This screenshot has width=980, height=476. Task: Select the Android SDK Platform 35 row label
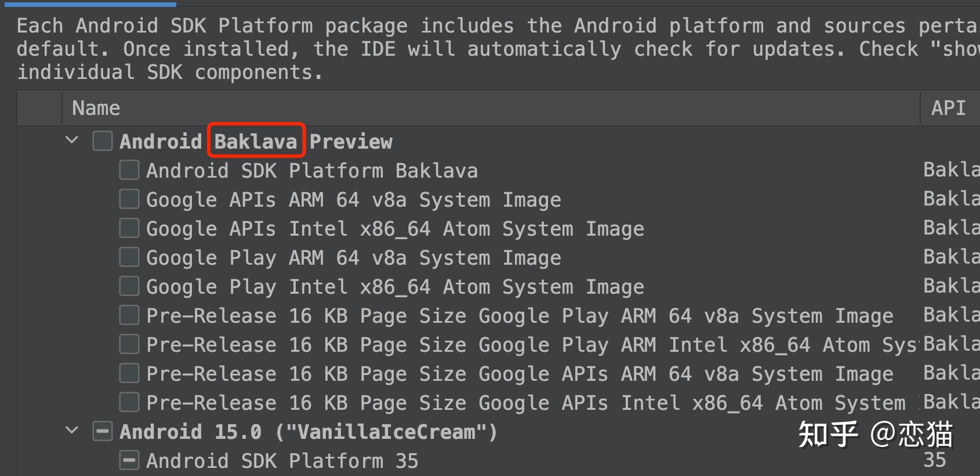click(282, 461)
